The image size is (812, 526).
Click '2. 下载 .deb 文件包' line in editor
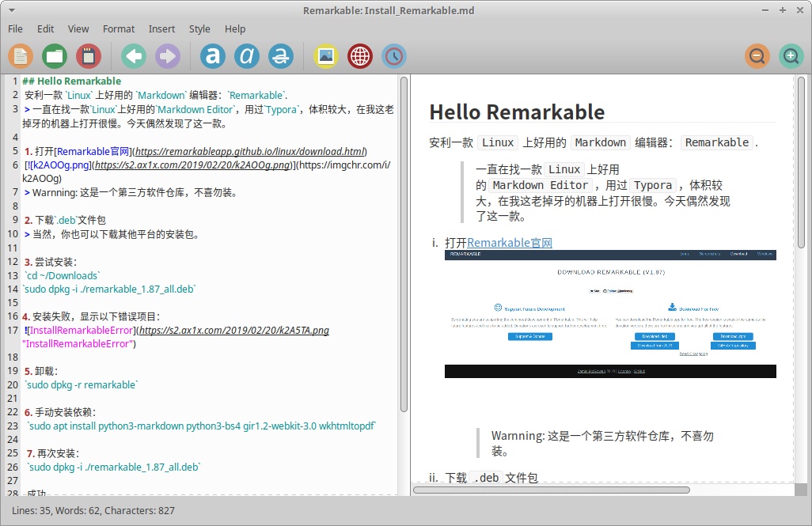65,220
